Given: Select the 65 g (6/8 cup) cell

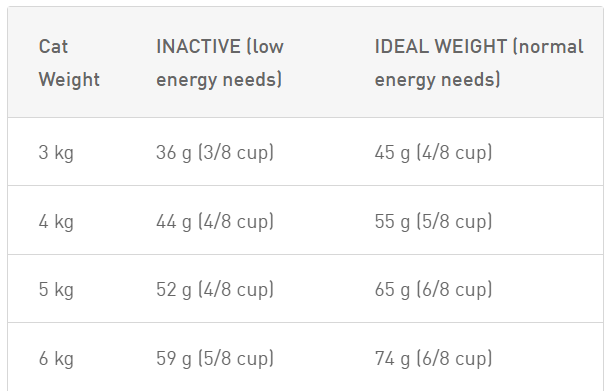Looking at the screenshot, I should point(433,289).
